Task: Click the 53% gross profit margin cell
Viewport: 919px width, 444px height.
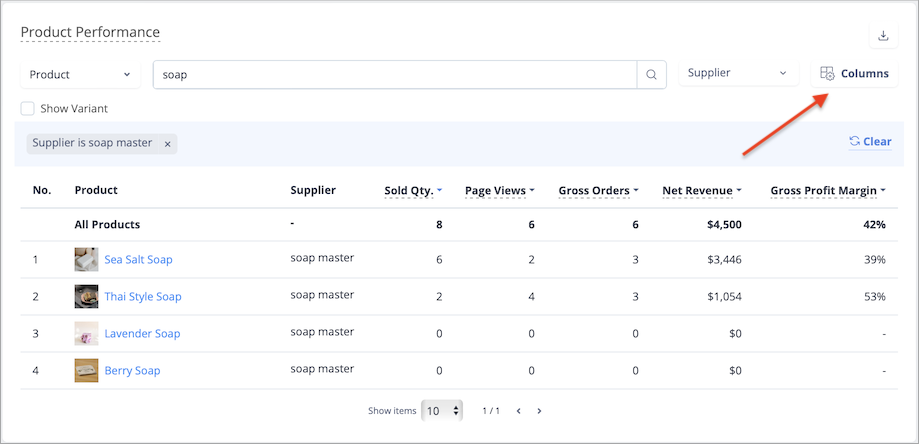Action: [x=874, y=296]
